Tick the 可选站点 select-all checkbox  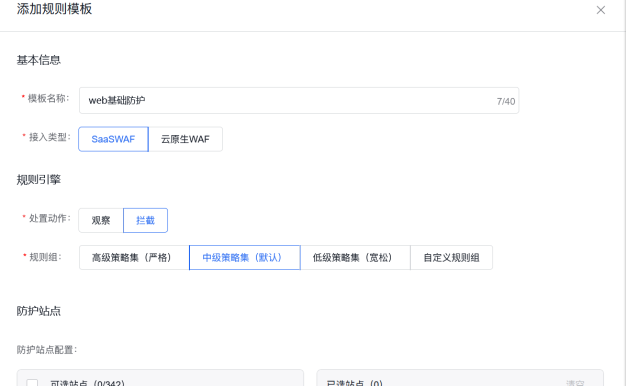tap(32, 383)
